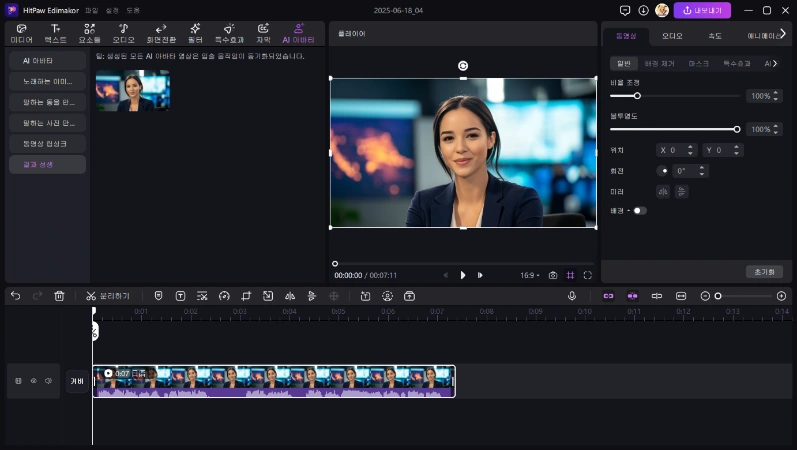Open the message center icon in the title bar
Image resolution: width=797 pixels, height=450 pixels.
625,10
